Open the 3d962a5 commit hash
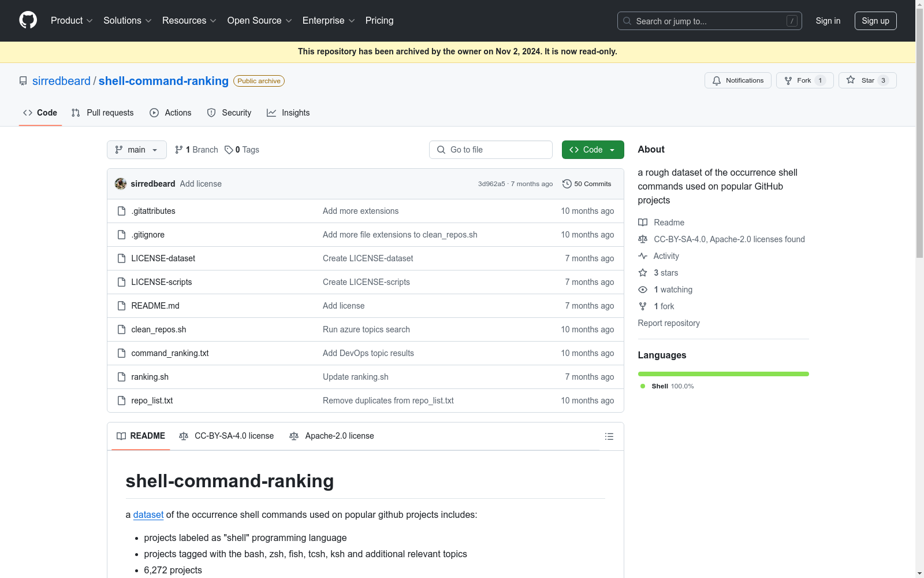This screenshot has width=924, height=578. click(x=491, y=184)
